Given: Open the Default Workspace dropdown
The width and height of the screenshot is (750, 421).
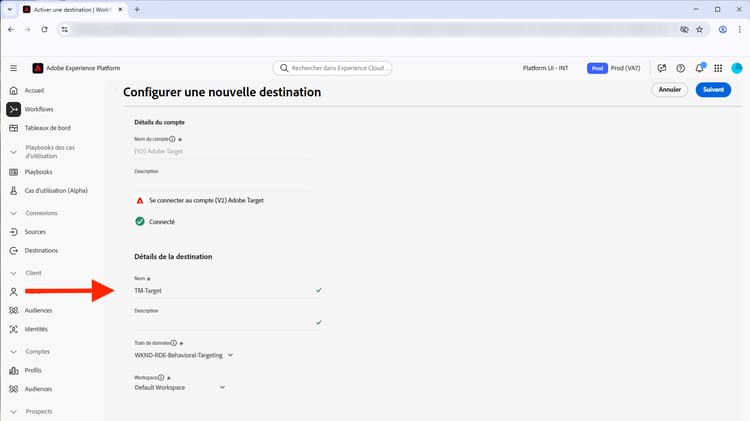Looking at the screenshot, I should pyautogui.click(x=180, y=388).
